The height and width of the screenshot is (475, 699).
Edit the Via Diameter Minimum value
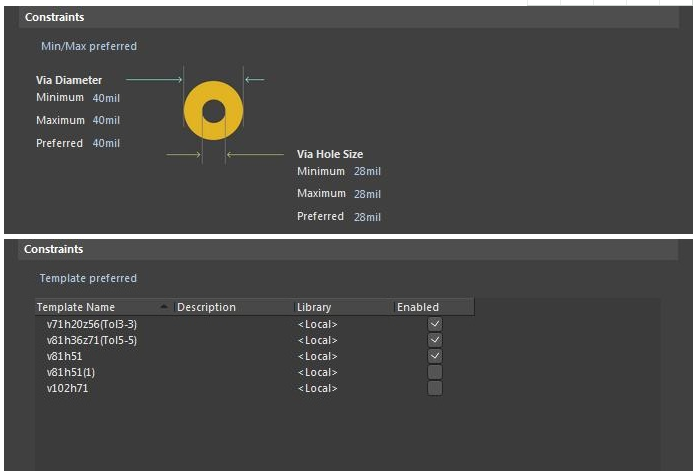[x=106, y=98]
